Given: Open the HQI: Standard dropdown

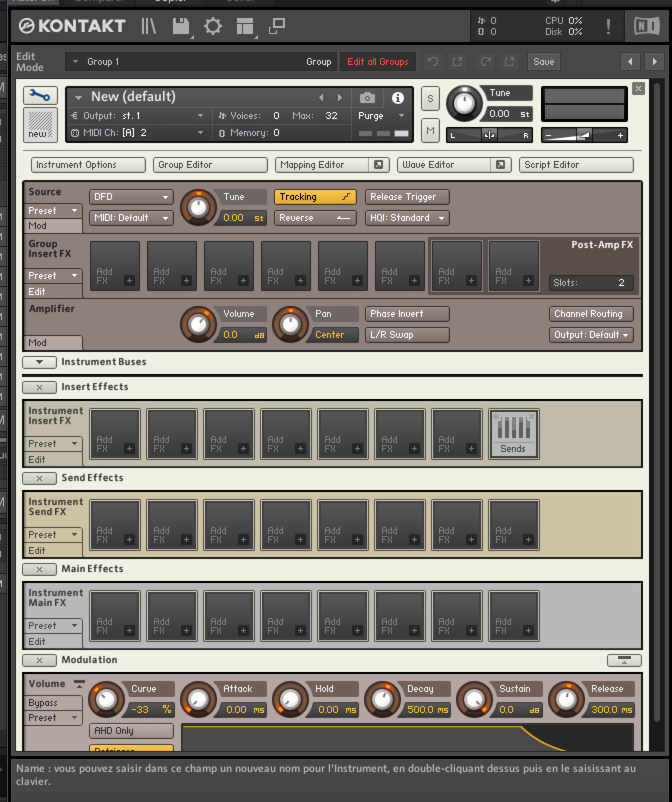Looking at the screenshot, I should (407, 218).
